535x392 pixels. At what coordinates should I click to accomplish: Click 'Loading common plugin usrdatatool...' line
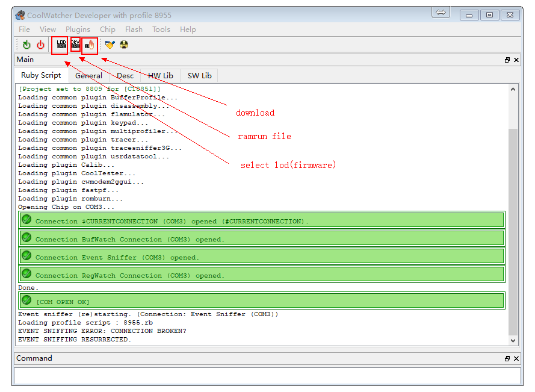pos(93,157)
